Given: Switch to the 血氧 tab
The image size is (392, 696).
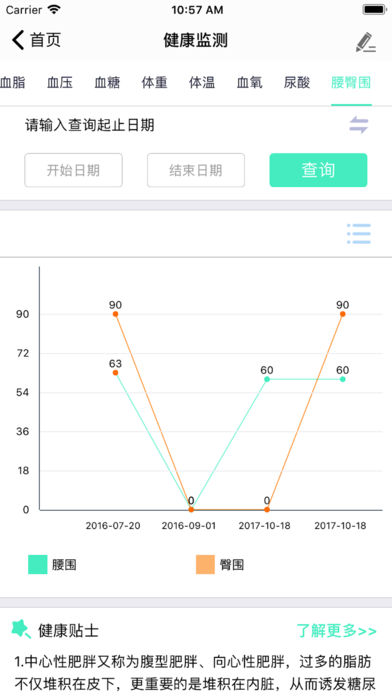Looking at the screenshot, I should pyautogui.click(x=249, y=83).
